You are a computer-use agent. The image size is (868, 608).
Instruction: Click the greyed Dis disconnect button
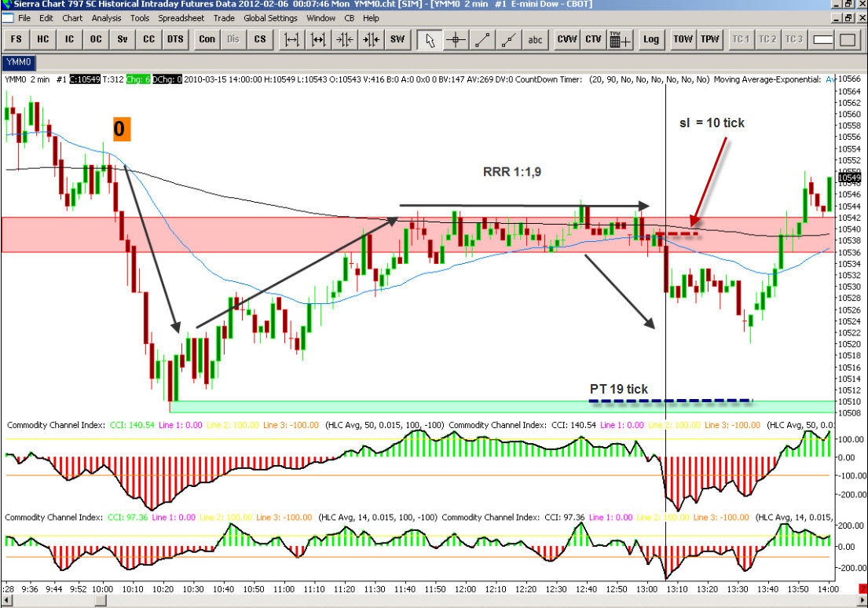[233, 39]
